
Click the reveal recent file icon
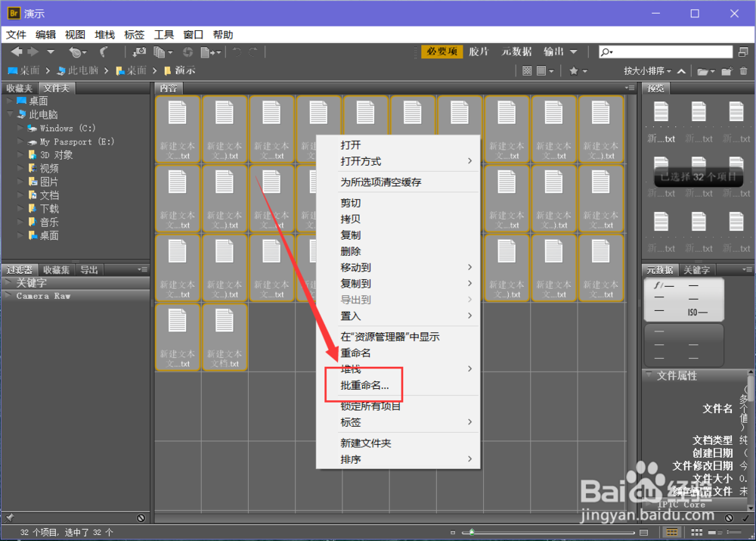[78, 51]
